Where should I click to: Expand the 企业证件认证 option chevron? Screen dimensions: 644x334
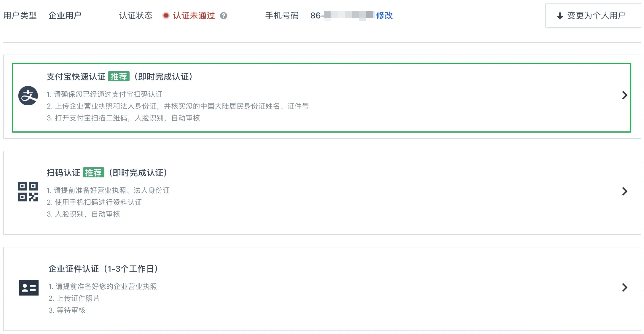[624, 287]
